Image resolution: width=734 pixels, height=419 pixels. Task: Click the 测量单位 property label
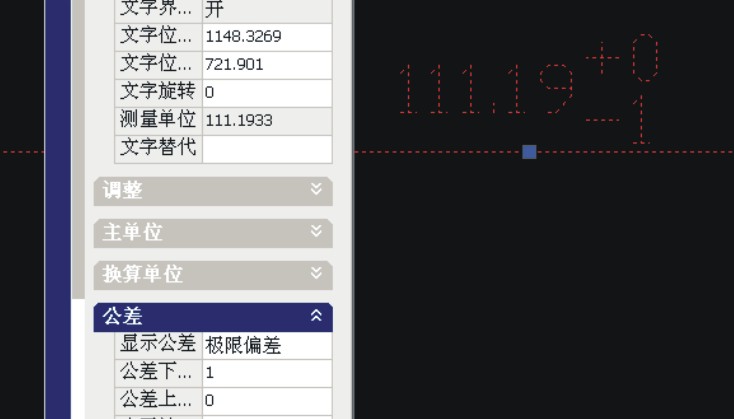(158, 120)
